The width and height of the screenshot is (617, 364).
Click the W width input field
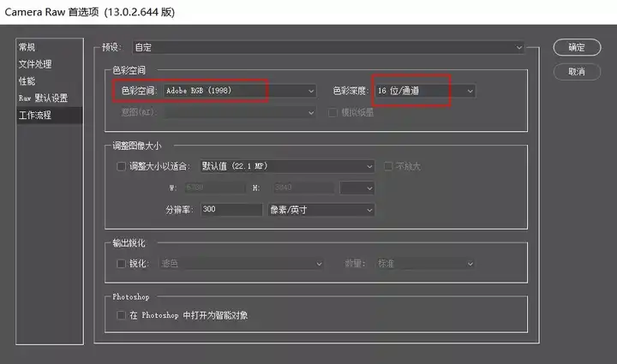[215, 188]
